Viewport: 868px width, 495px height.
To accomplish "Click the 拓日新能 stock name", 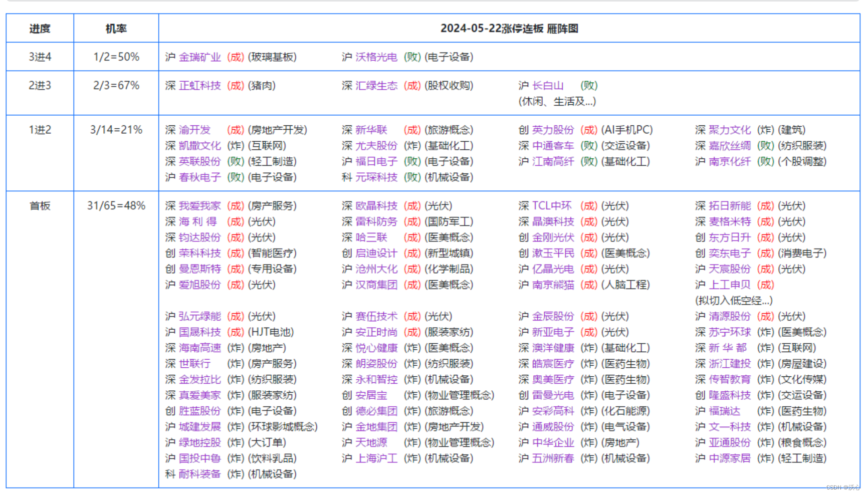I will pyautogui.click(x=730, y=206).
